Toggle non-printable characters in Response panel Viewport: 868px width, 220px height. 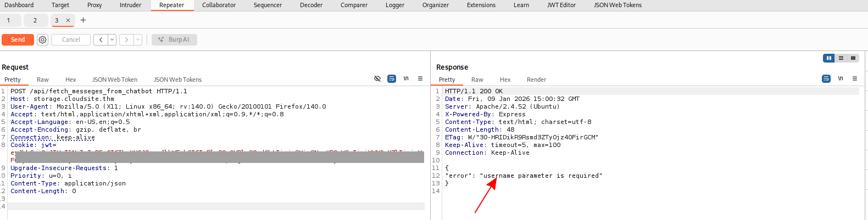(x=841, y=79)
